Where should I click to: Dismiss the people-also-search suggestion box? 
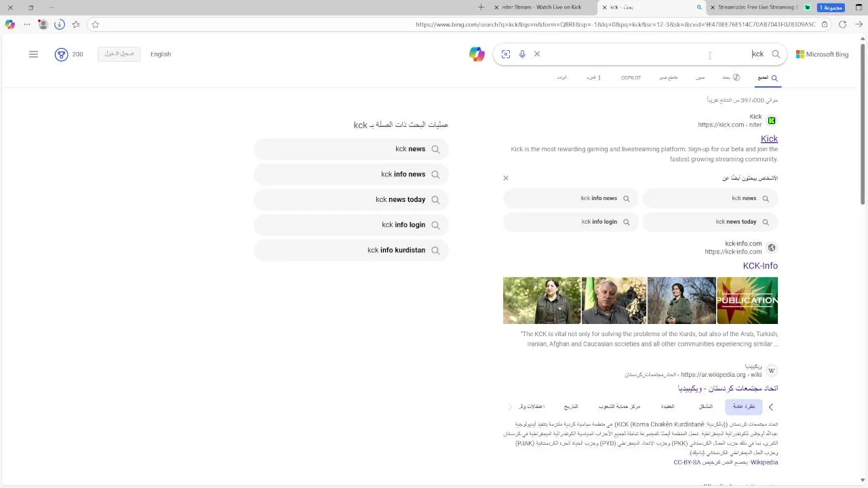(x=505, y=178)
